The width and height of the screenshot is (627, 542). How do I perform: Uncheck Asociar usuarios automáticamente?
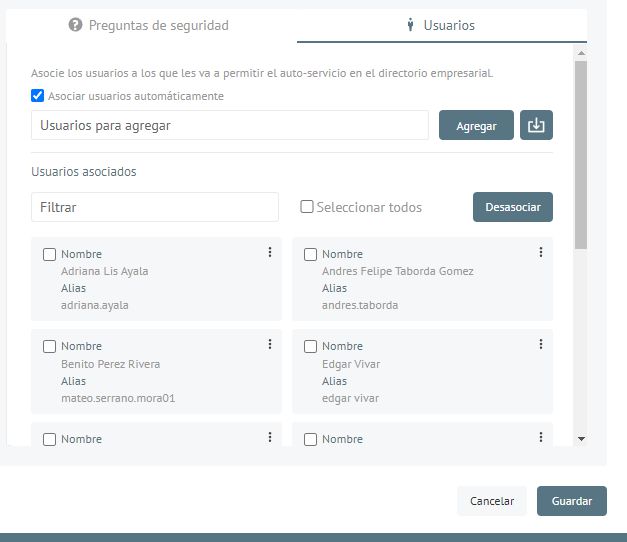(x=38, y=96)
